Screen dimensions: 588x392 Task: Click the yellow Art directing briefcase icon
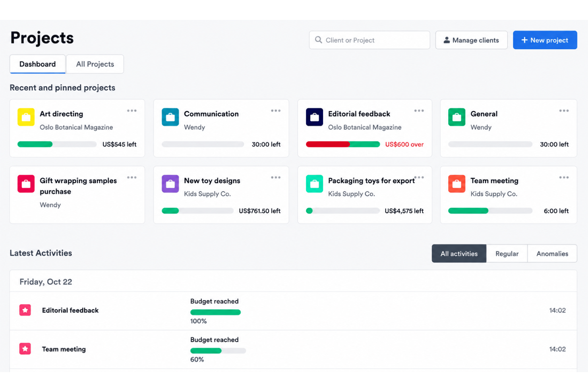click(26, 117)
